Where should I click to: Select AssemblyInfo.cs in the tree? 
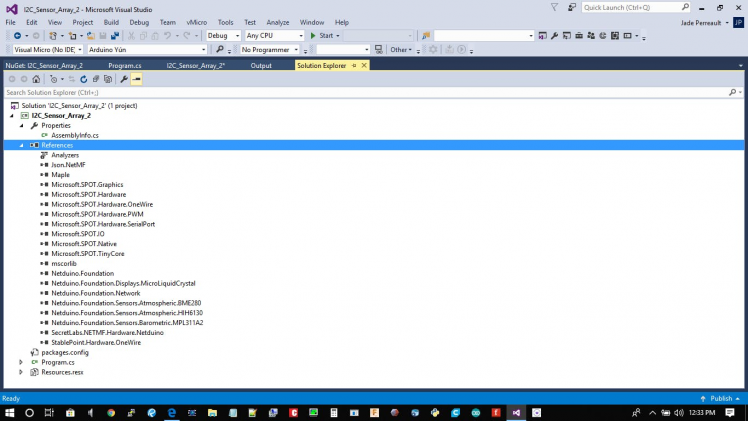[75, 135]
